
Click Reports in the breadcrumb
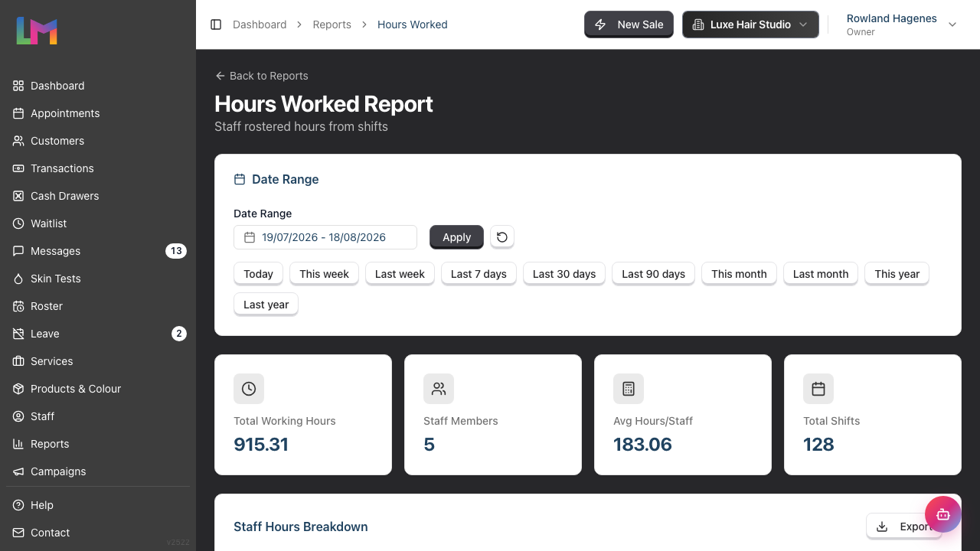click(x=332, y=24)
